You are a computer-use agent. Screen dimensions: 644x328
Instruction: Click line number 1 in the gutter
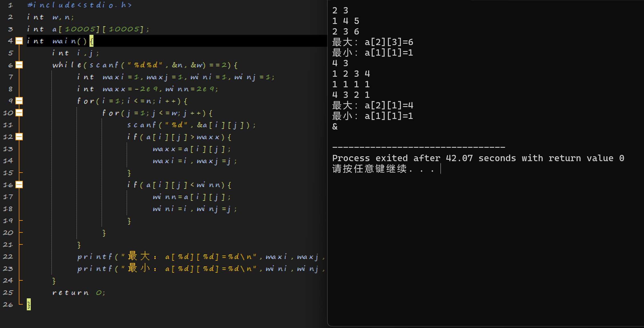tap(10, 5)
